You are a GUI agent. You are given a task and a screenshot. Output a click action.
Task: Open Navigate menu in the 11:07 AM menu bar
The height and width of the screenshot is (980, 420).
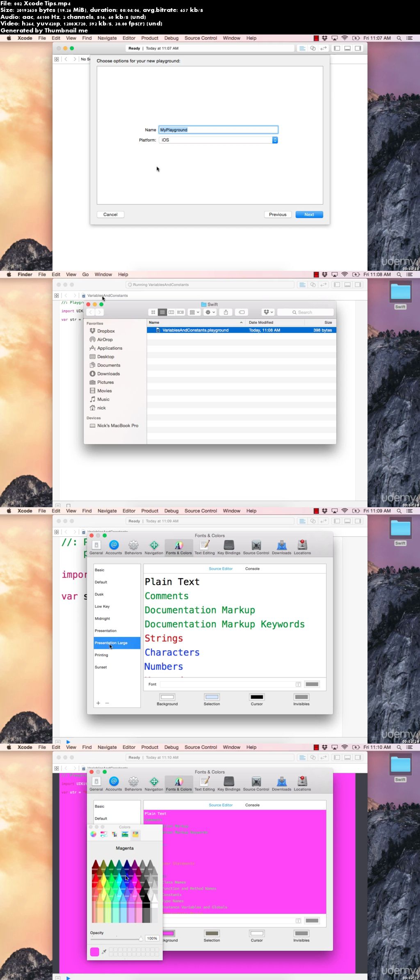(x=107, y=38)
